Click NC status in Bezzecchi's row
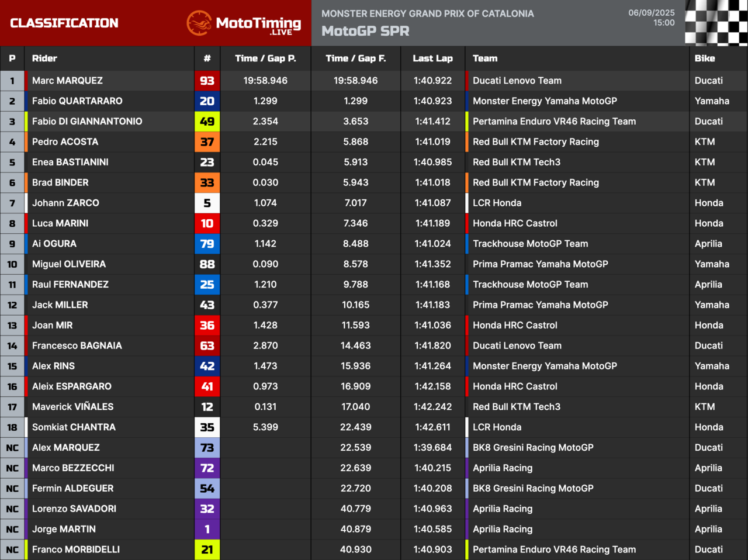 (12, 468)
